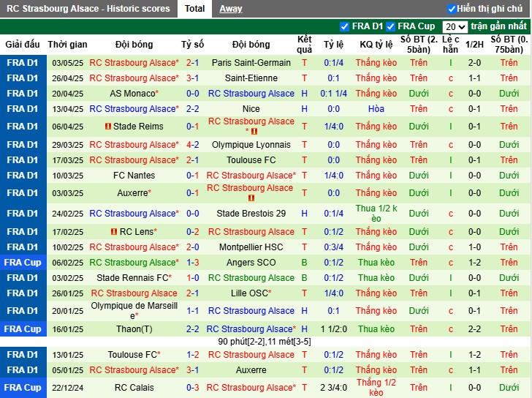Click AS Monaco team name

point(132,94)
